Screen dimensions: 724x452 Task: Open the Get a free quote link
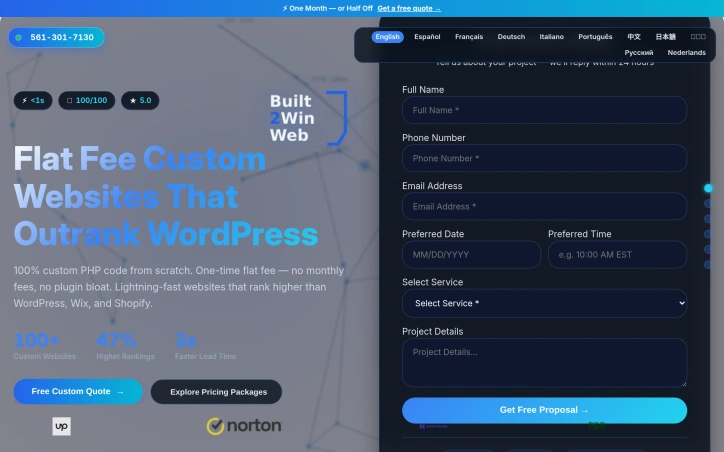[409, 8]
